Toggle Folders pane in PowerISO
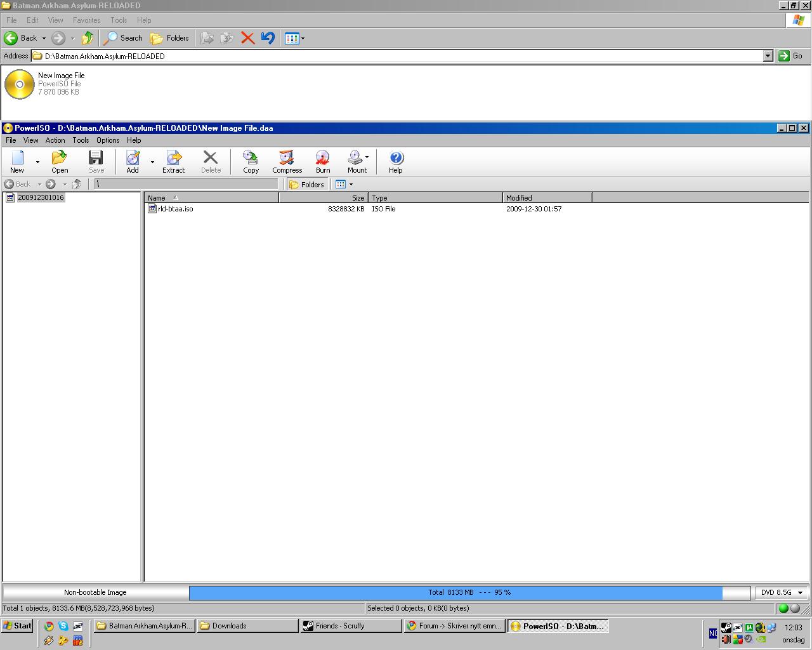 pyautogui.click(x=306, y=184)
